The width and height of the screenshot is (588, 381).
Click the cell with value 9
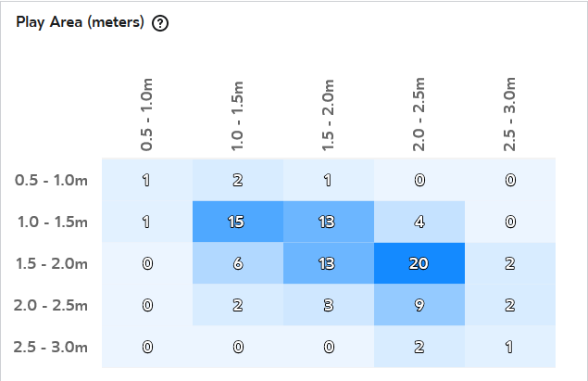point(419,305)
